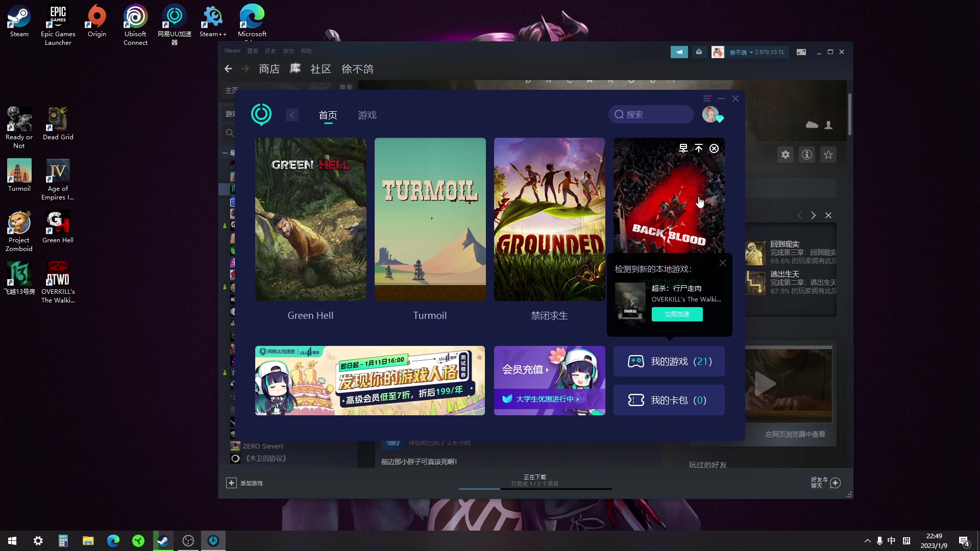Open 我的卡包 (0) my card pack

669,400
